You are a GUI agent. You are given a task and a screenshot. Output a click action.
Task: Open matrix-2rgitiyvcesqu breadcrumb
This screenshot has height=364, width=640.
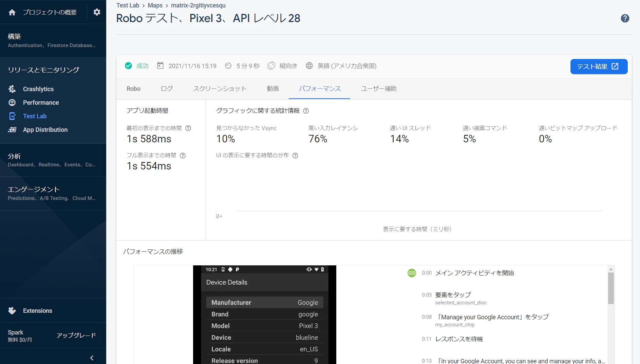198,5
